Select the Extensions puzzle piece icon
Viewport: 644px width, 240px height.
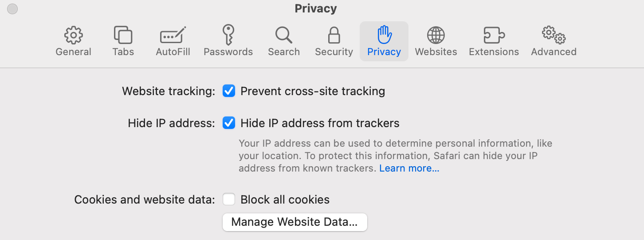coord(494,35)
